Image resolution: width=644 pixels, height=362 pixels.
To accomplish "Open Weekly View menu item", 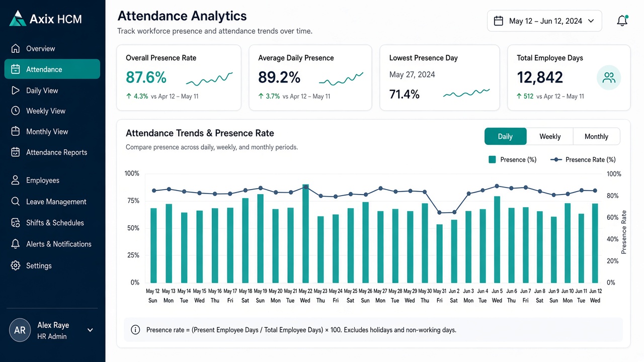I will pyautogui.click(x=52, y=111).
